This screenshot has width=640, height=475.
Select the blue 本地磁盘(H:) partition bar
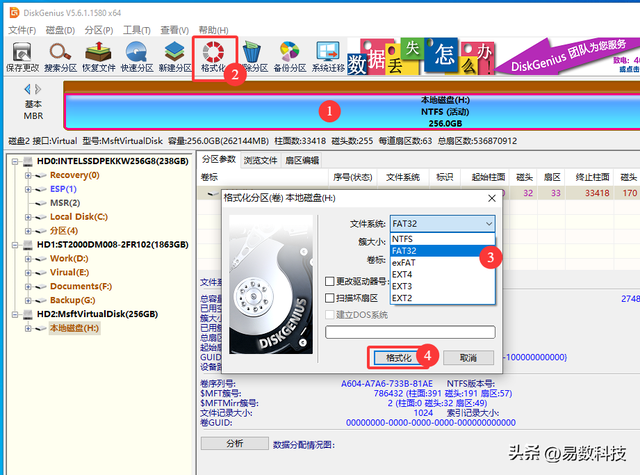click(352, 112)
